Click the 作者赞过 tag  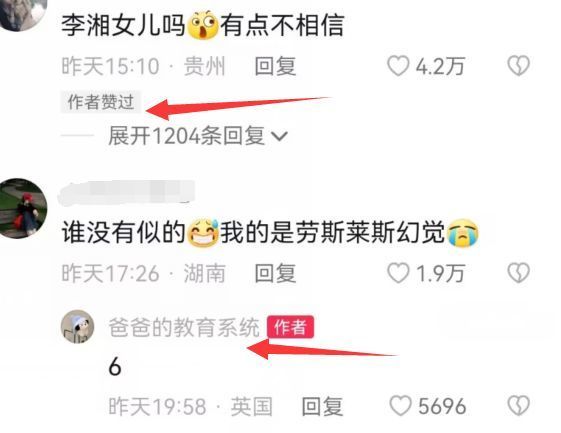[101, 102]
